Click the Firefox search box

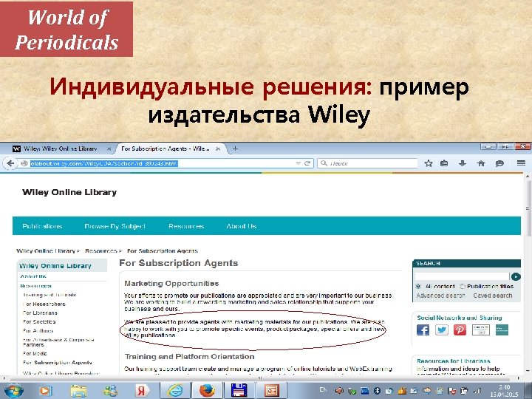coord(368,163)
